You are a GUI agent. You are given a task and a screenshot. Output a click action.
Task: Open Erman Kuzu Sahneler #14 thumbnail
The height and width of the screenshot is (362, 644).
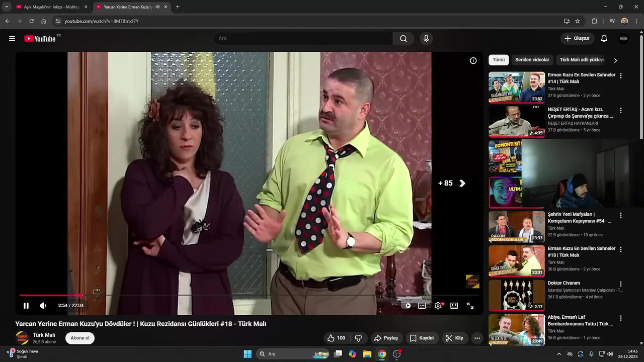[x=517, y=87]
